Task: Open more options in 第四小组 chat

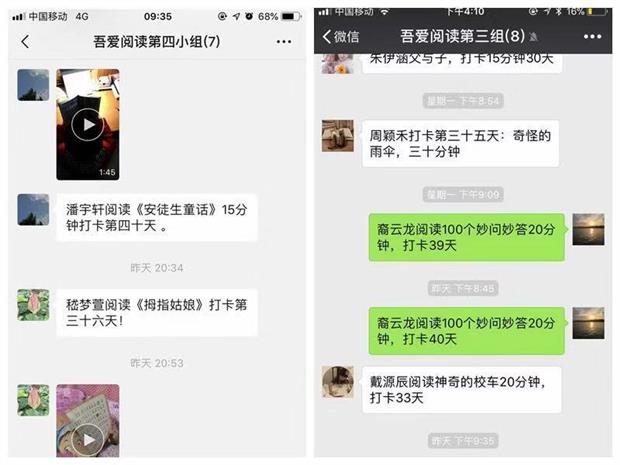Action: pyautogui.click(x=284, y=42)
